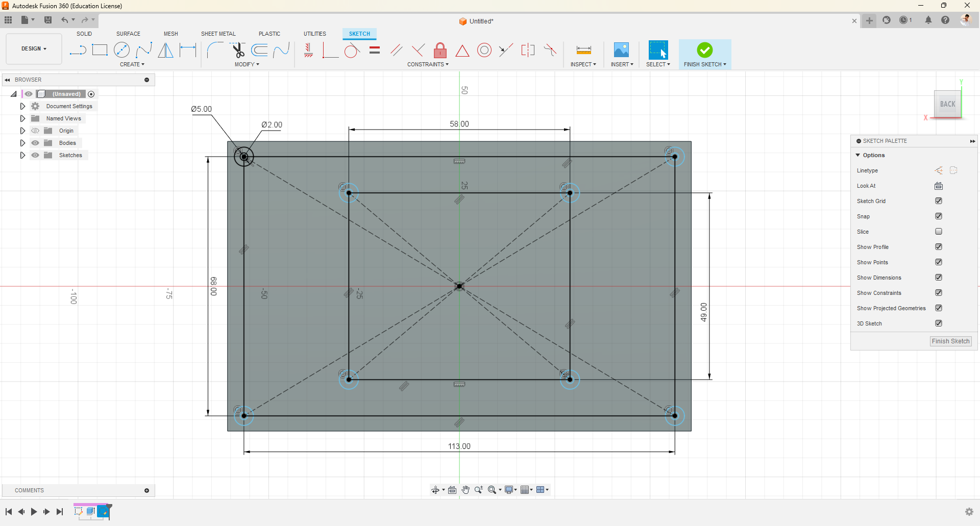Click the timeline play button

point(34,512)
